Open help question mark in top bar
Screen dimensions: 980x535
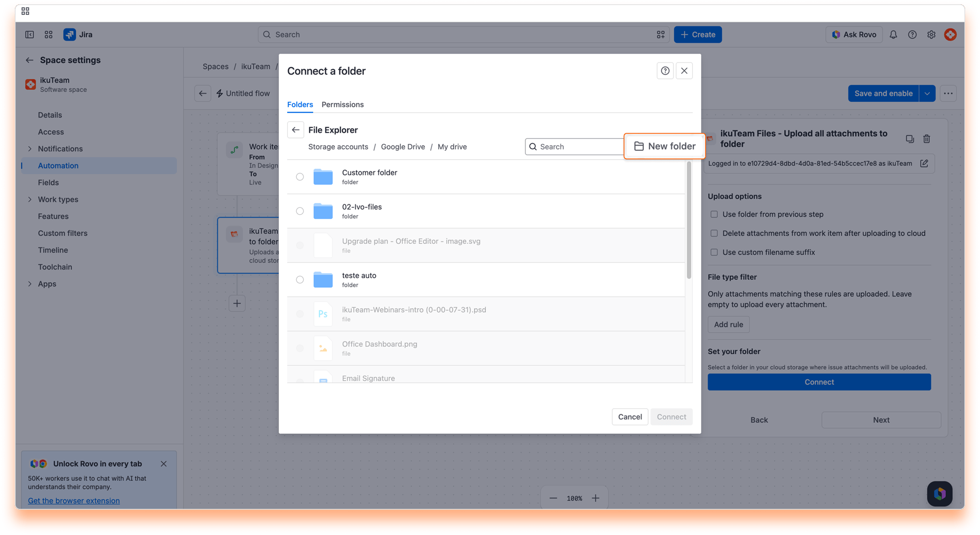point(912,35)
